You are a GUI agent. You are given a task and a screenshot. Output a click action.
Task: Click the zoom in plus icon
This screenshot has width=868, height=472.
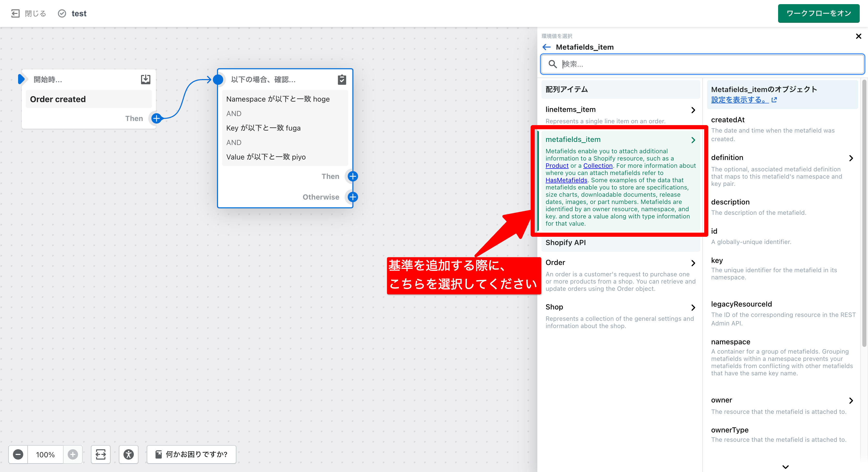tap(72, 454)
